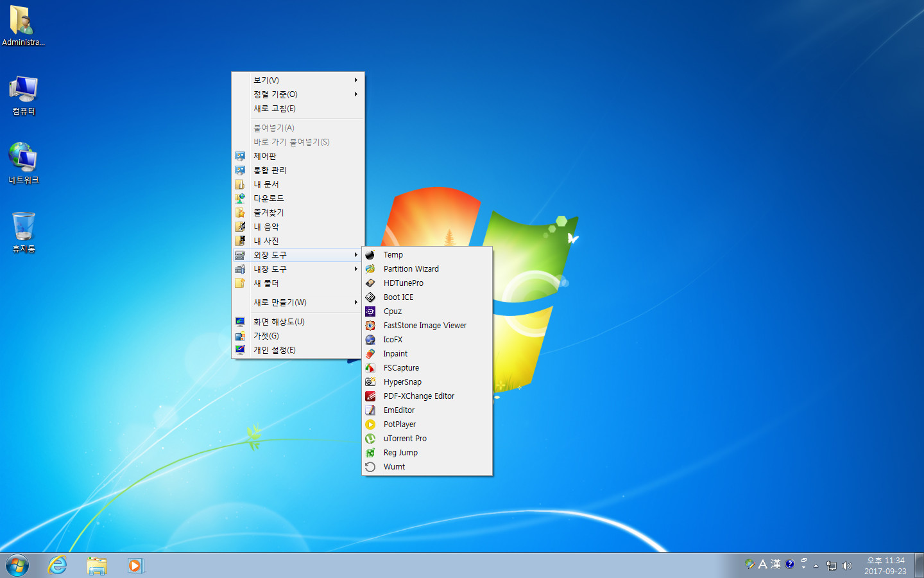
Task: Expand the 새로 만들기(W) submenu arrow
Action: (x=356, y=302)
